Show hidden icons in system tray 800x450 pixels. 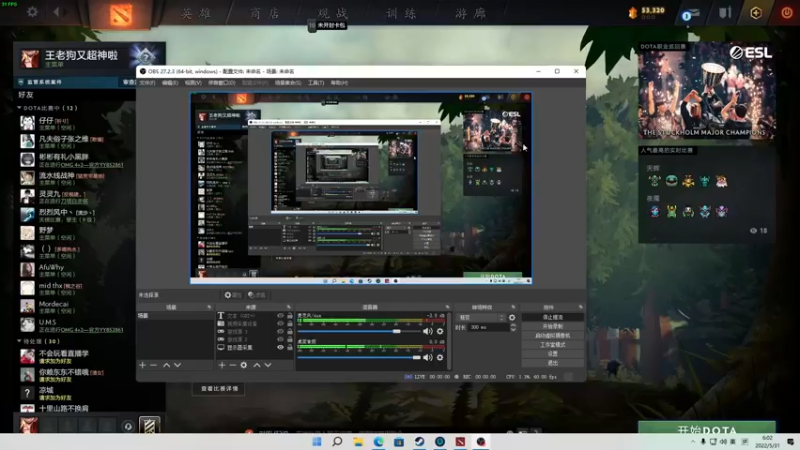pyautogui.click(x=693, y=442)
